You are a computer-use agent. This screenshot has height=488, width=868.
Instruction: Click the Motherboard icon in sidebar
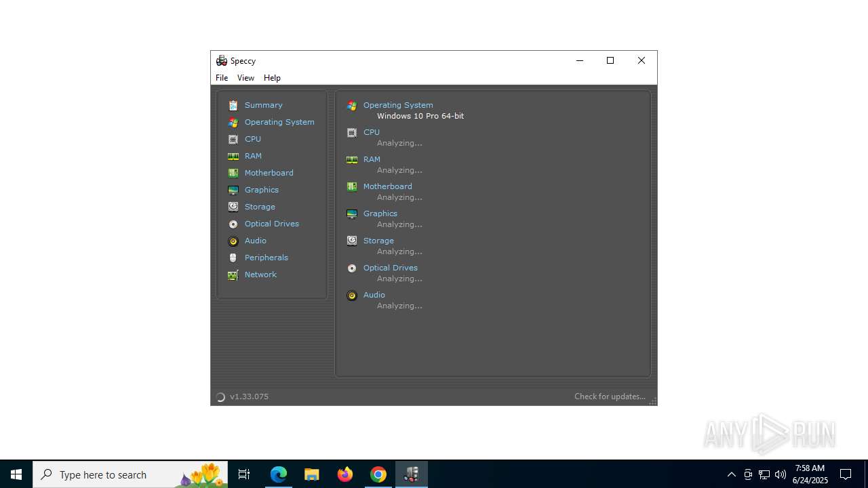pos(233,173)
